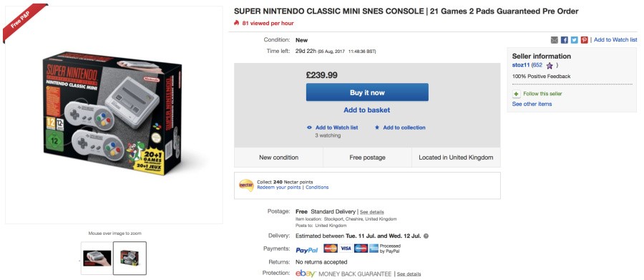Click the eBay Money Back Guarantee logo

point(305,274)
